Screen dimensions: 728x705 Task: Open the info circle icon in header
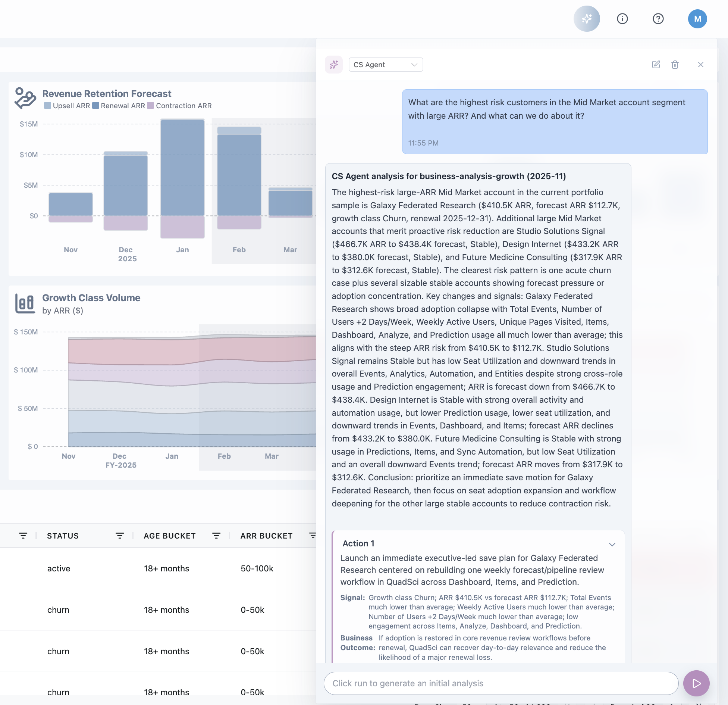point(622,19)
